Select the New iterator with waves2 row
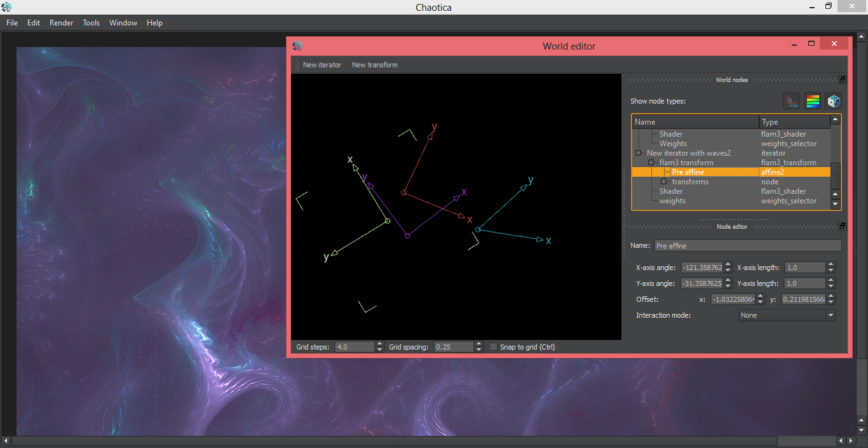This screenshot has width=868, height=448. (x=731, y=153)
